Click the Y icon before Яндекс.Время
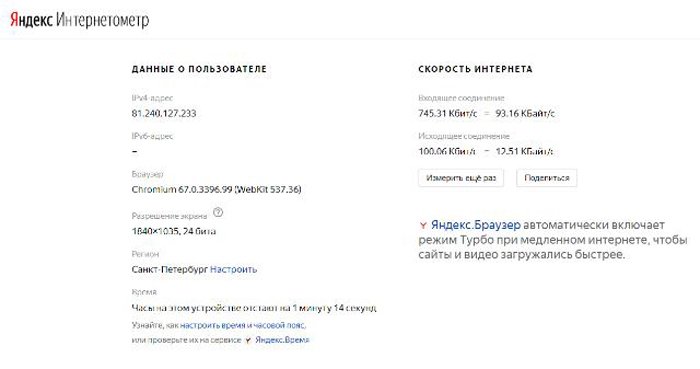Screen dimensions: 700x369 click(x=248, y=340)
